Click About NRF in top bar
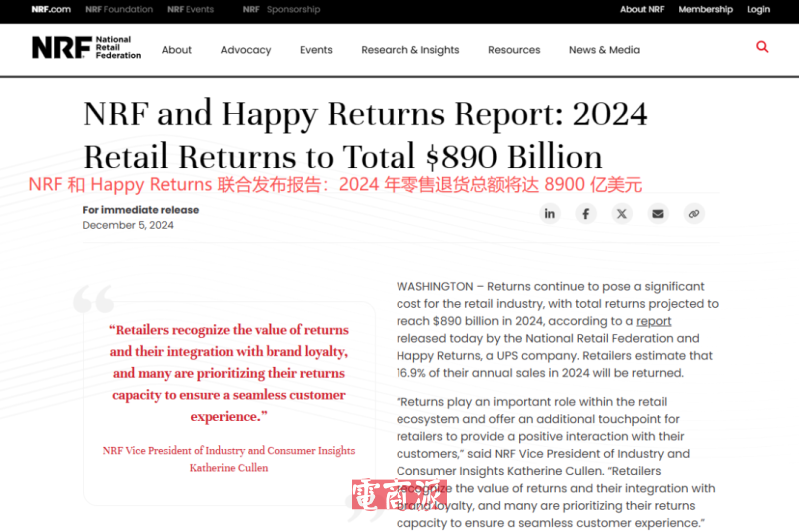 tap(642, 9)
